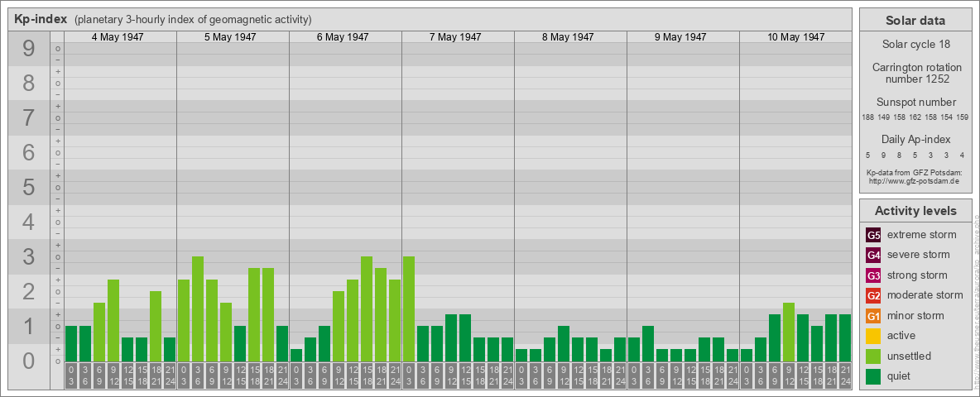Click the sunspot value 162
Screen dimensions: 980x397
click(x=915, y=117)
